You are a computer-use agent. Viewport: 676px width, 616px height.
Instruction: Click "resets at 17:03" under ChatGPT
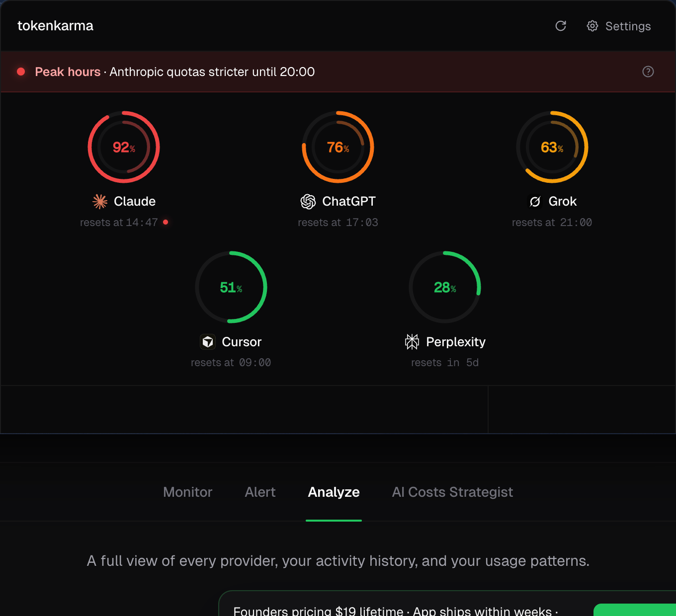(x=338, y=223)
